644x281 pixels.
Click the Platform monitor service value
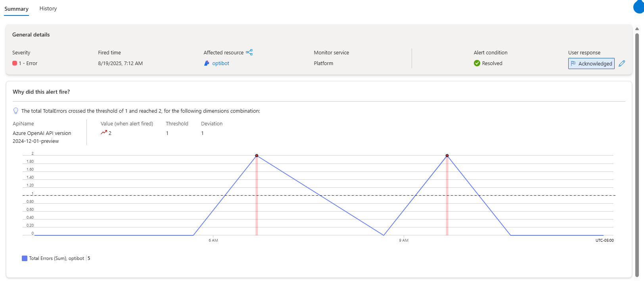click(324, 63)
